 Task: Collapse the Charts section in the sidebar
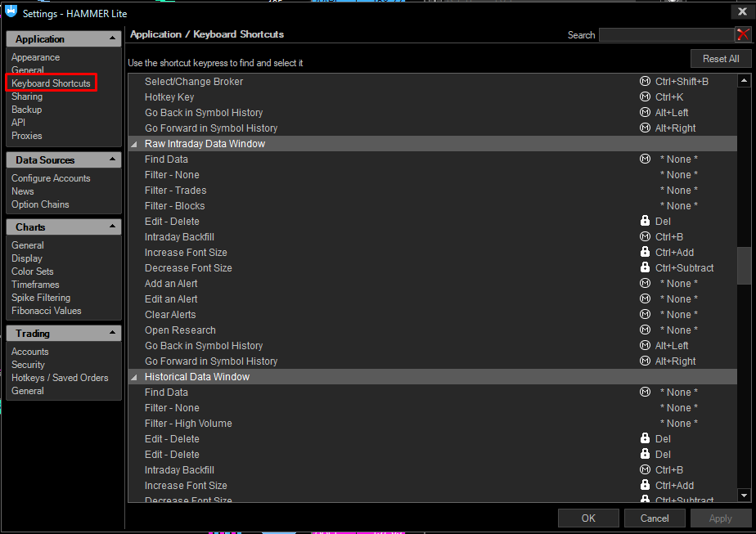(112, 227)
